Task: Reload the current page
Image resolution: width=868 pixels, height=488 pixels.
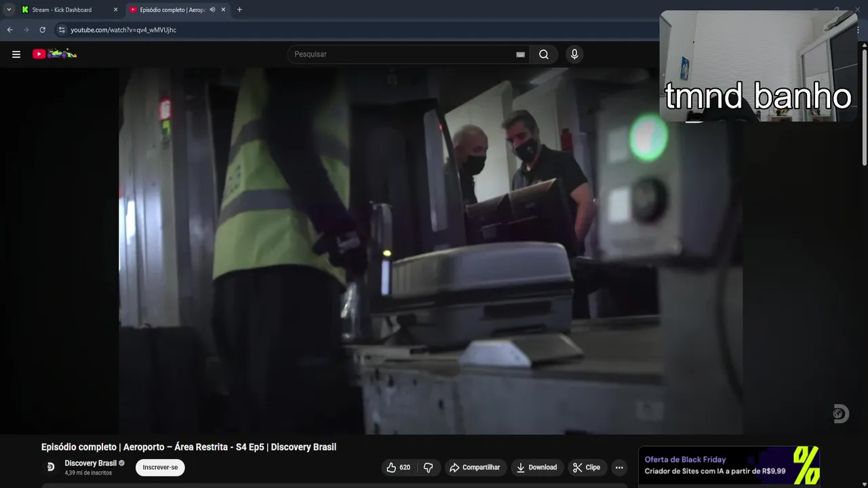Action: point(43,30)
